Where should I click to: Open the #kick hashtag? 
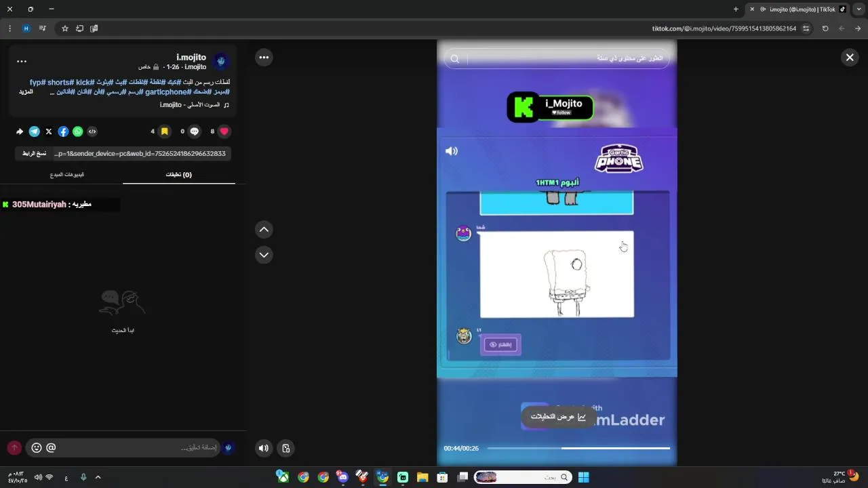[x=84, y=83]
